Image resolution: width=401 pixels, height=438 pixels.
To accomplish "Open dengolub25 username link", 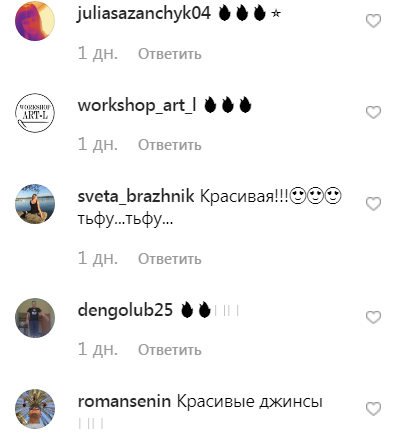I will [125, 310].
